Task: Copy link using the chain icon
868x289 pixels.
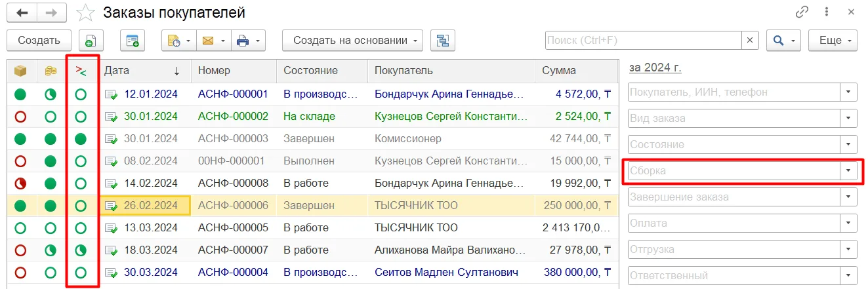Action: (801, 12)
